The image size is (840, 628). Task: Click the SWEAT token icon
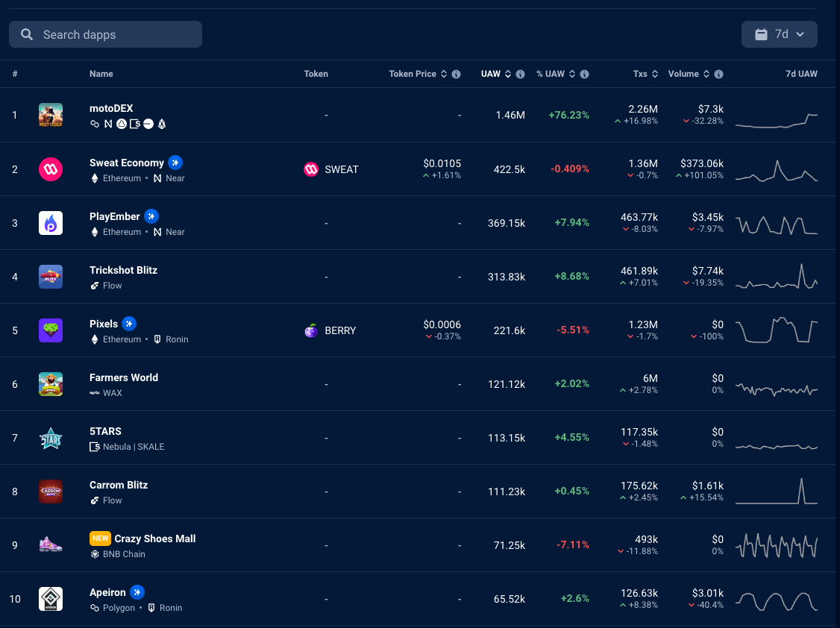coord(311,169)
